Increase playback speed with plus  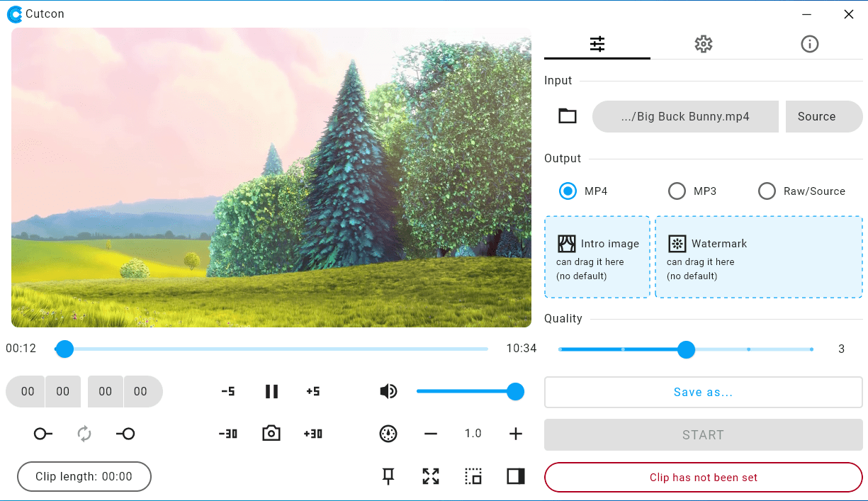click(x=516, y=434)
